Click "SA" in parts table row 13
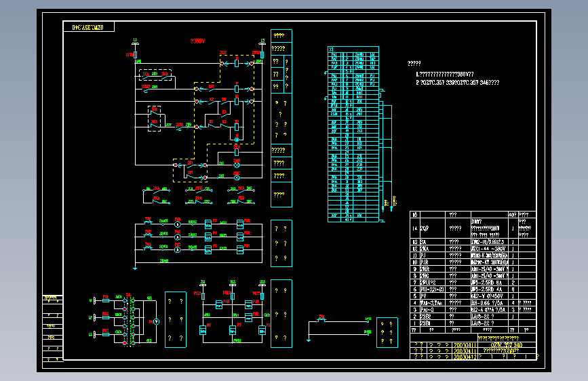 point(423,242)
